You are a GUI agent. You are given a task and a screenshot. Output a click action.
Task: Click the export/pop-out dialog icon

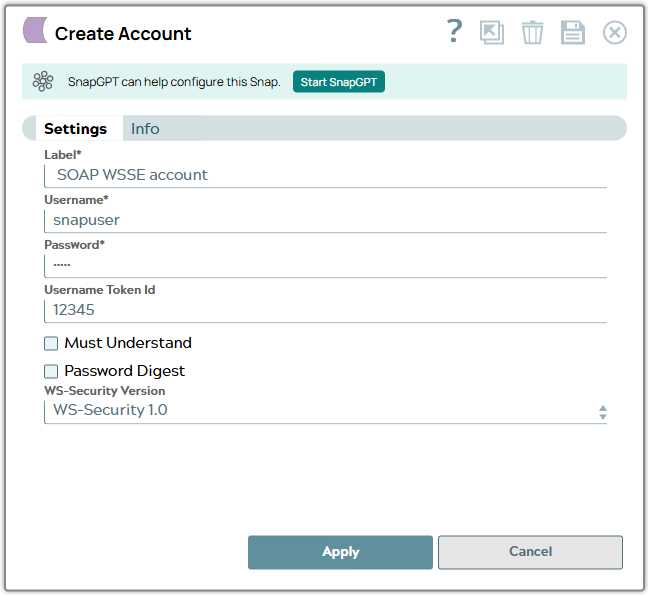(492, 32)
